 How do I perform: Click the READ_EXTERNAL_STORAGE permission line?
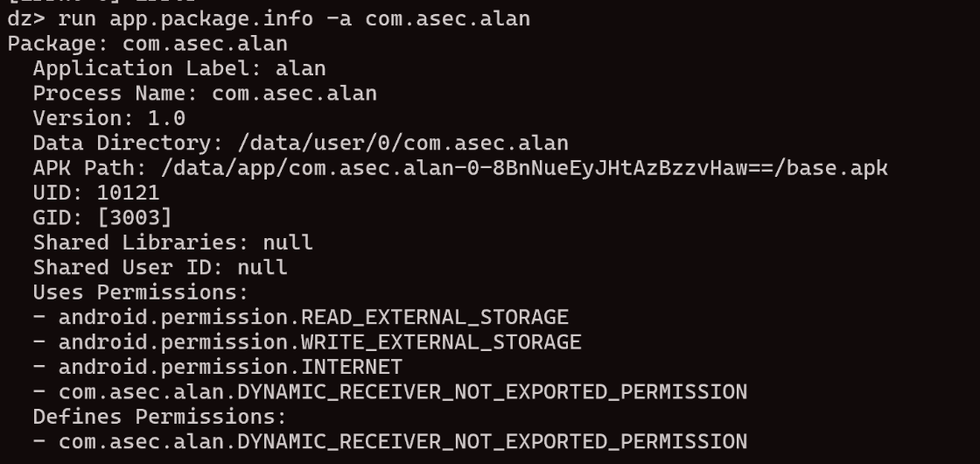point(301,317)
